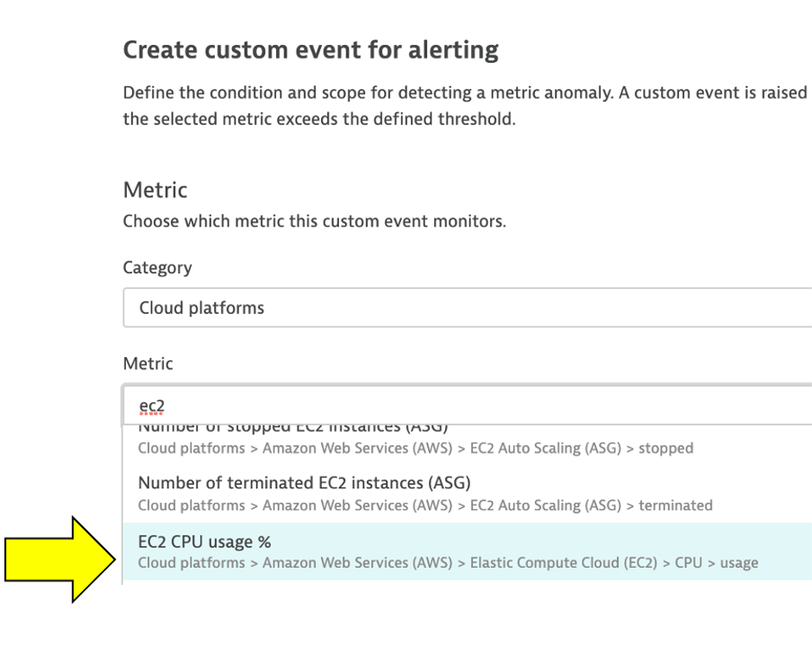The height and width of the screenshot is (654, 812).
Task: Click the EC2 Auto Scaling (ASG) > terminated path
Action: click(x=591, y=506)
